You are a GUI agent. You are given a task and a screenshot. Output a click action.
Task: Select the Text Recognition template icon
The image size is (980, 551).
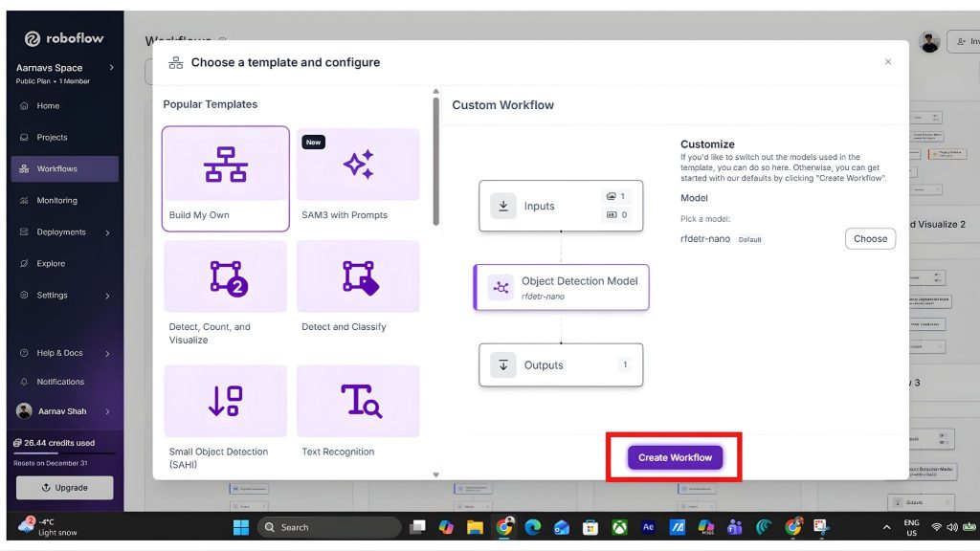(358, 402)
